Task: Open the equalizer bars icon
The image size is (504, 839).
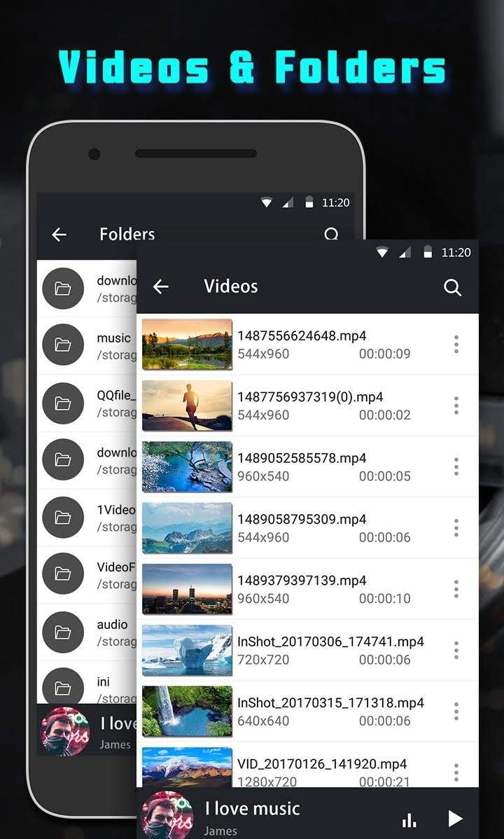Action: coord(409,819)
